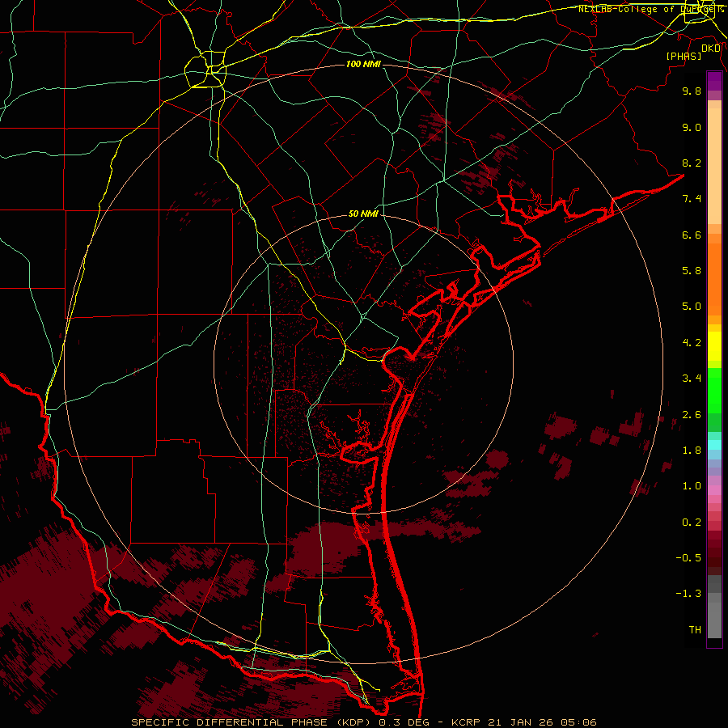Image resolution: width=728 pixels, height=728 pixels.
Task: Click the '100 NMI' range ring label
Action: (363, 64)
